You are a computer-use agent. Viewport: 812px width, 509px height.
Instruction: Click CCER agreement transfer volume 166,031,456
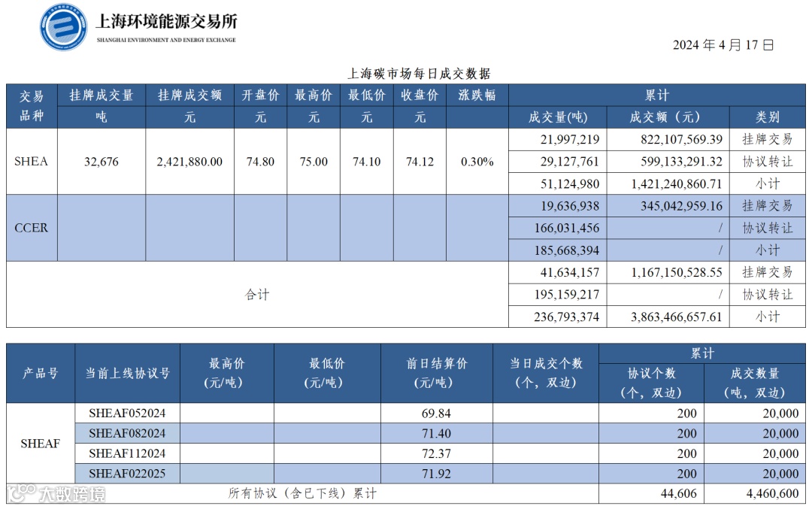click(x=567, y=228)
